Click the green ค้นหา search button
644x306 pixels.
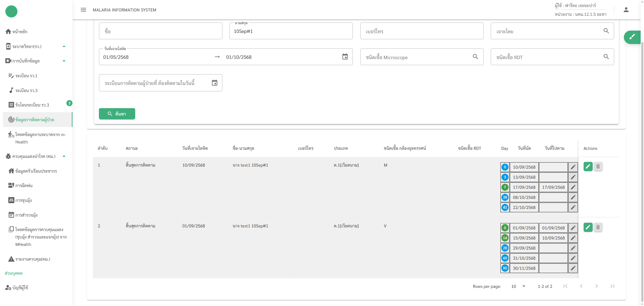(x=117, y=114)
